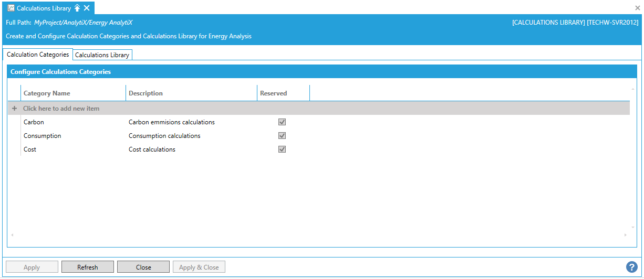644x279 pixels.
Task: Select the Carbon category name cell
Action: coord(34,122)
